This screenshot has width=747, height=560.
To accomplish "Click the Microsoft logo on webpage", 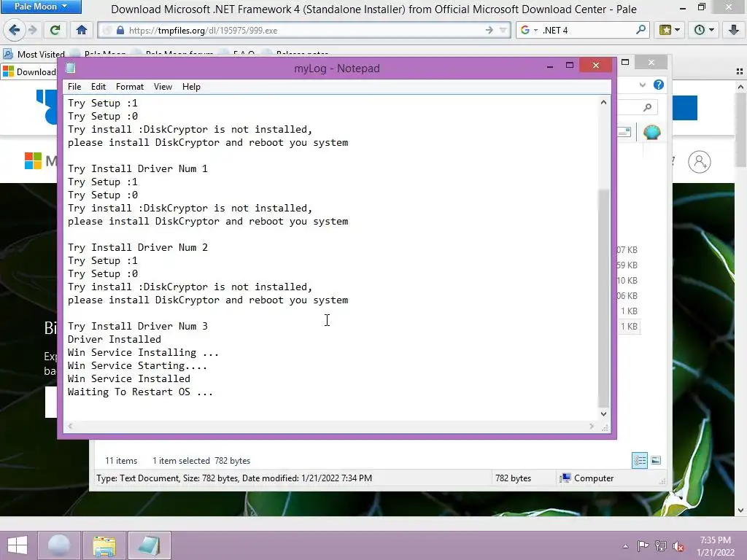I will point(33,161).
